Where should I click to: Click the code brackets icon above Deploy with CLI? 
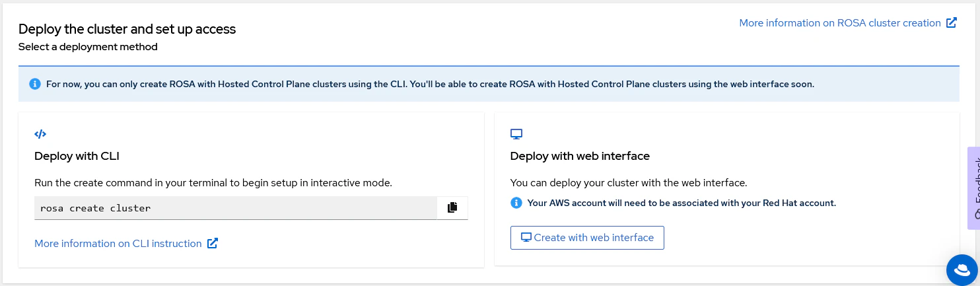click(x=40, y=134)
